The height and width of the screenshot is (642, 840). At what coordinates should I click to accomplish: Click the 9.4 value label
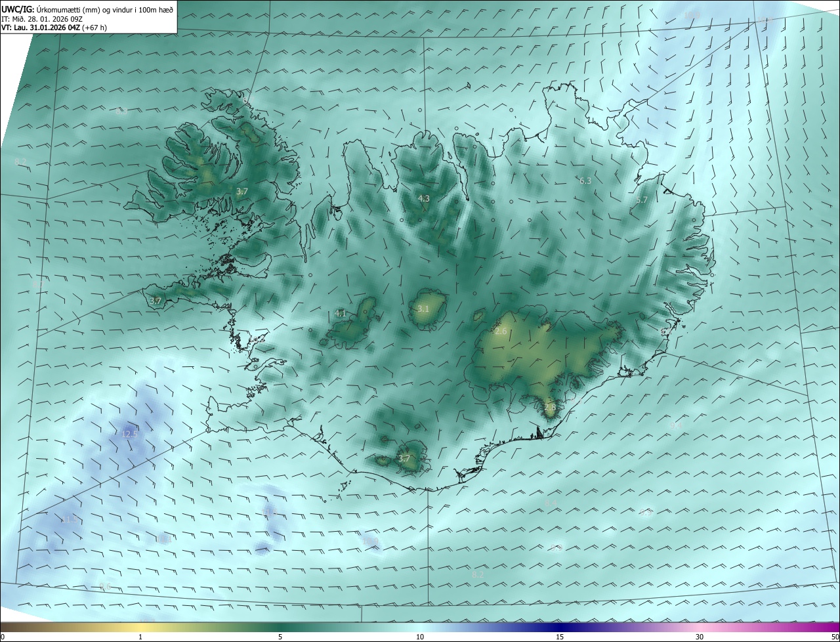coord(676,425)
